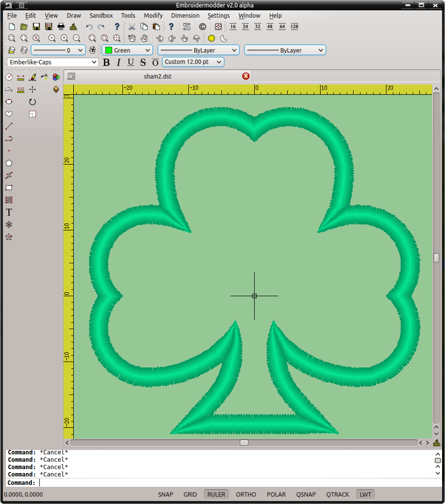Select the Text tool
Screen dimensions: 445x504
(x=8, y=212)
